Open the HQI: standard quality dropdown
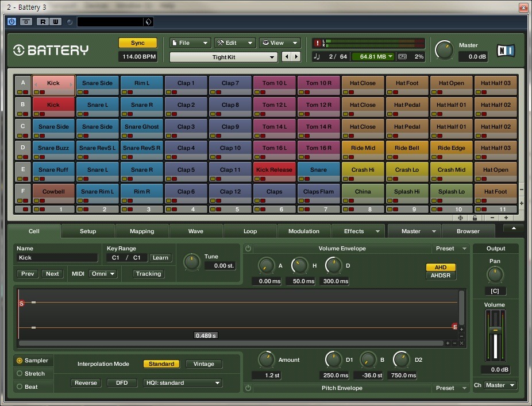The image size is (532, 406). coord(183,383)
